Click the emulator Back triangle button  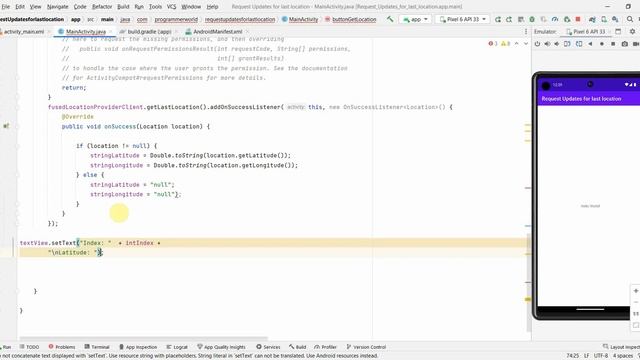pos(590,44)
